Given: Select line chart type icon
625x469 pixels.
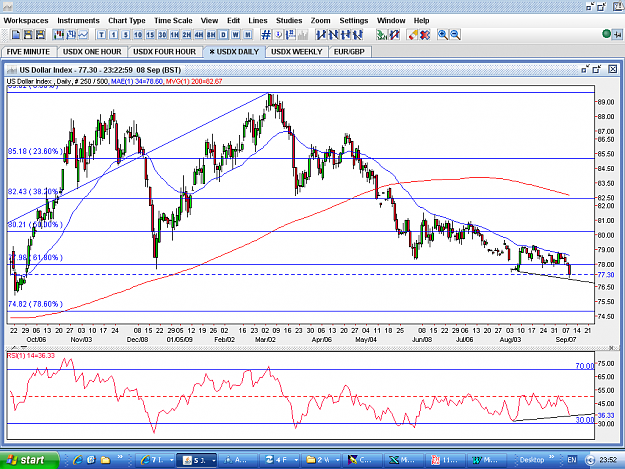Looking at the screenshot, I should (x=83, y=35).
